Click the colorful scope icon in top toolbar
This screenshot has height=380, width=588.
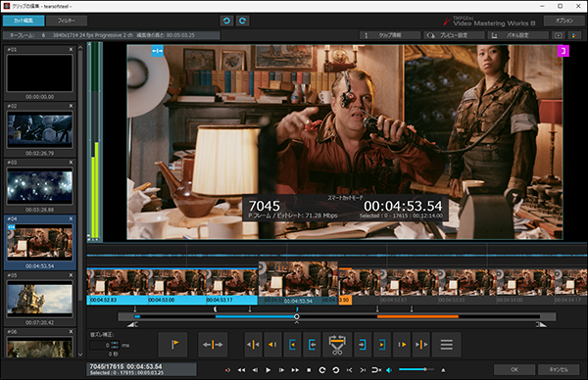click(574, 35)
